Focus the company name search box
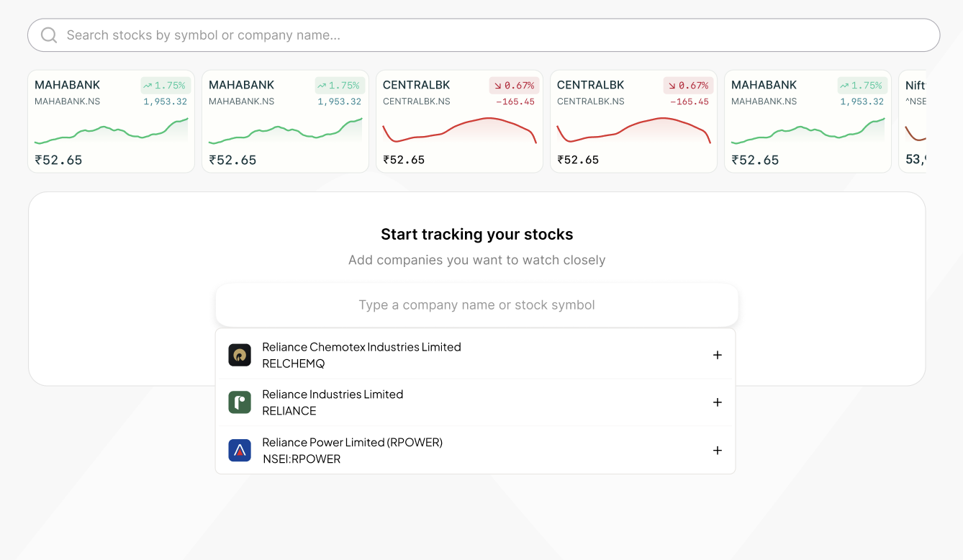The width and height of the screenshot is (963, 560). click(x=476, y=304)
